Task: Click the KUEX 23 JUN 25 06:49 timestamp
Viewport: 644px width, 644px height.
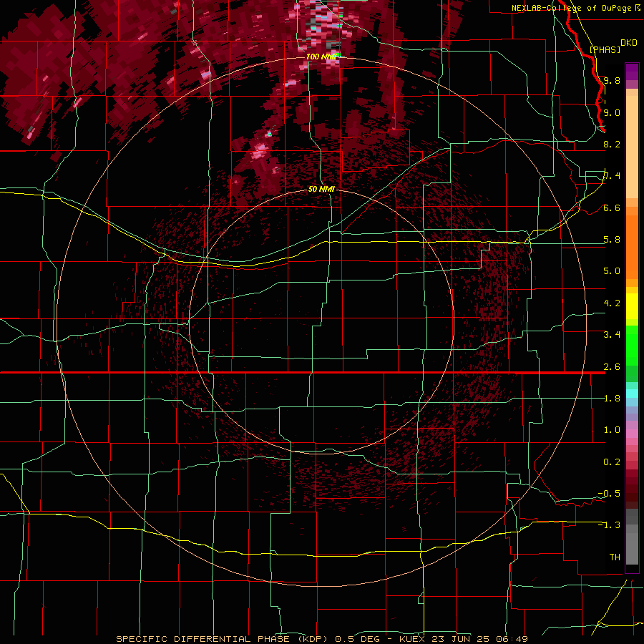Action: click(x=463, y=639)
